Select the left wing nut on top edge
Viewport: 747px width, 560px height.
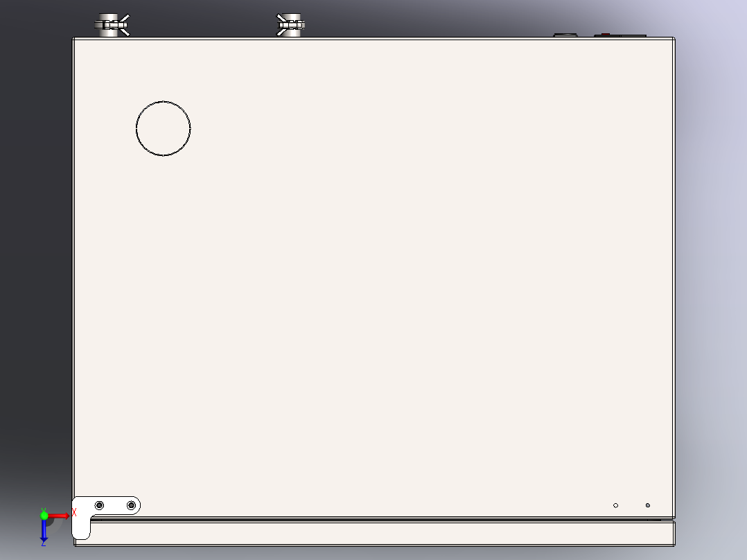[x=112, y=25]
